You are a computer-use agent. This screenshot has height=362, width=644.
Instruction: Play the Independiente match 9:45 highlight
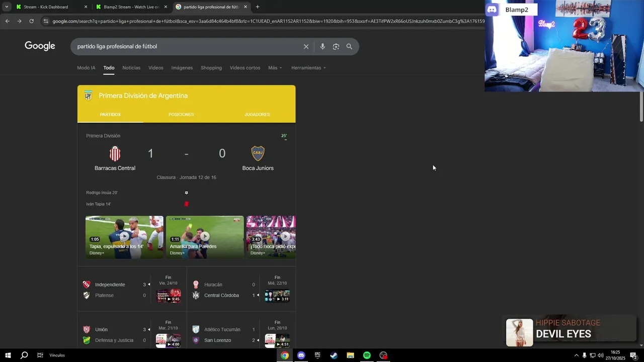(x=169, y=296)
